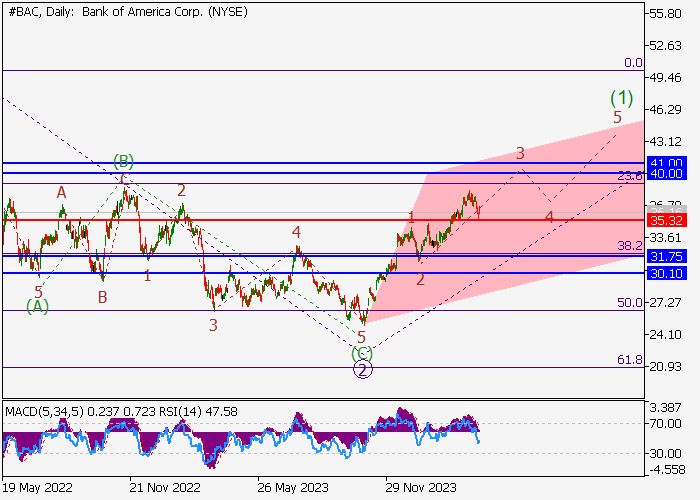Select the brown 5 label just above green (C)
700x500 pixels.
[x=361, y=337]
